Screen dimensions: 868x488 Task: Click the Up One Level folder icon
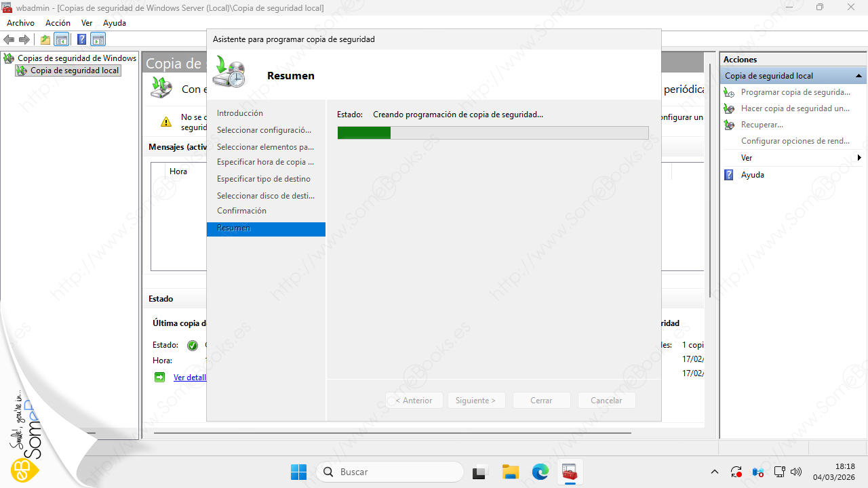(45, 39)
